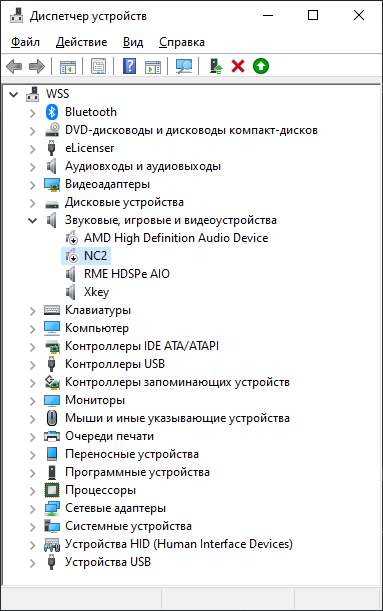Open the Справка menu
The image size is (383, 611).
click(182, 42)
